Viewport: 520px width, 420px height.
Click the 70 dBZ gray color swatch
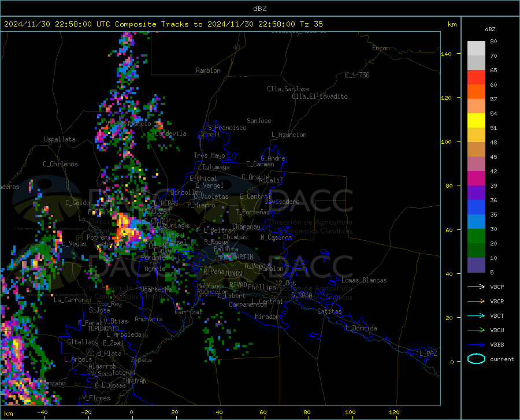point(476,62)
